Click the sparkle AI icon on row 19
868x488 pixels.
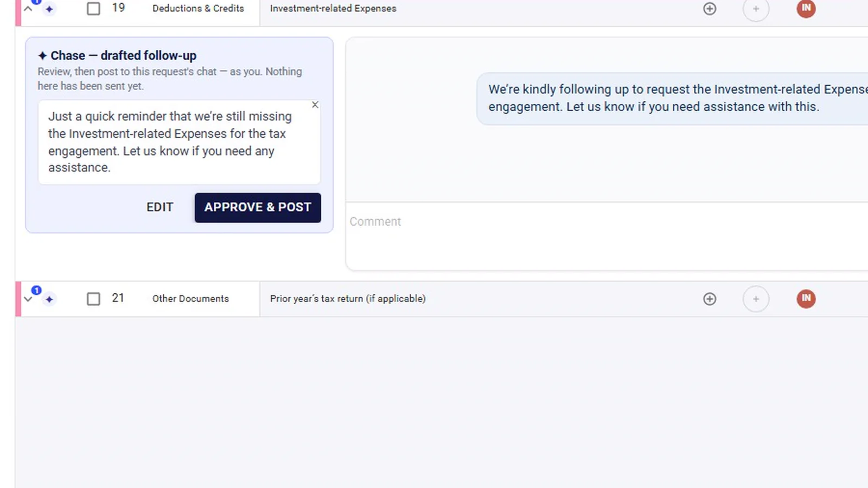click(49, 9)
